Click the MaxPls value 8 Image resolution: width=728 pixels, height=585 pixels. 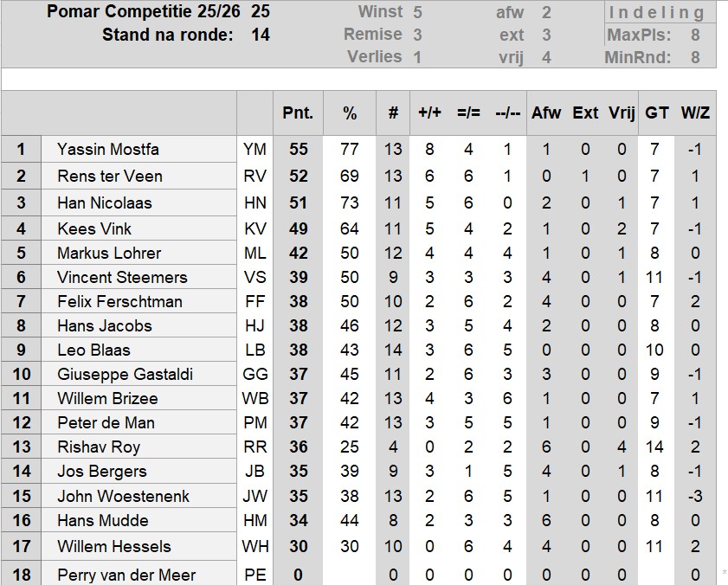tap(695, 35)
